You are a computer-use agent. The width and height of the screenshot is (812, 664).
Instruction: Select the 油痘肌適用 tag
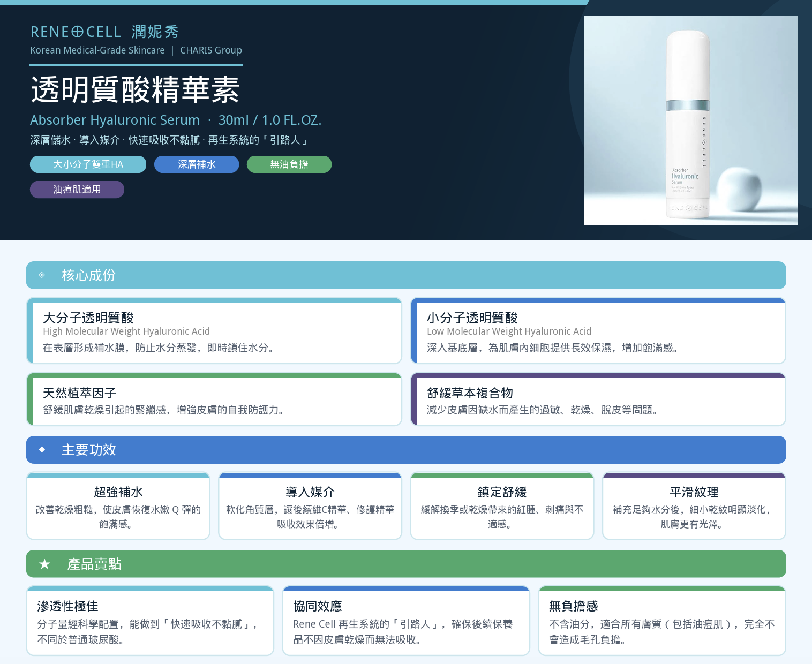[x=77, y=190]
